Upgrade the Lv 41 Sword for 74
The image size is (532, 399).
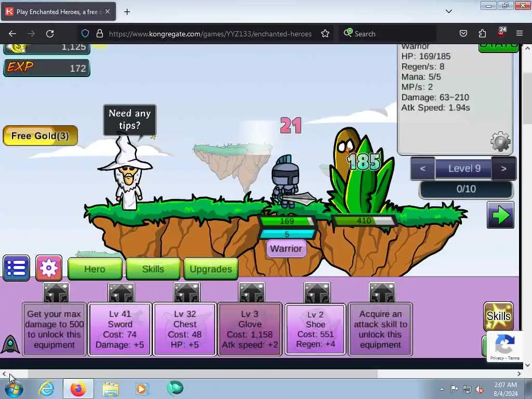[120, 329]
